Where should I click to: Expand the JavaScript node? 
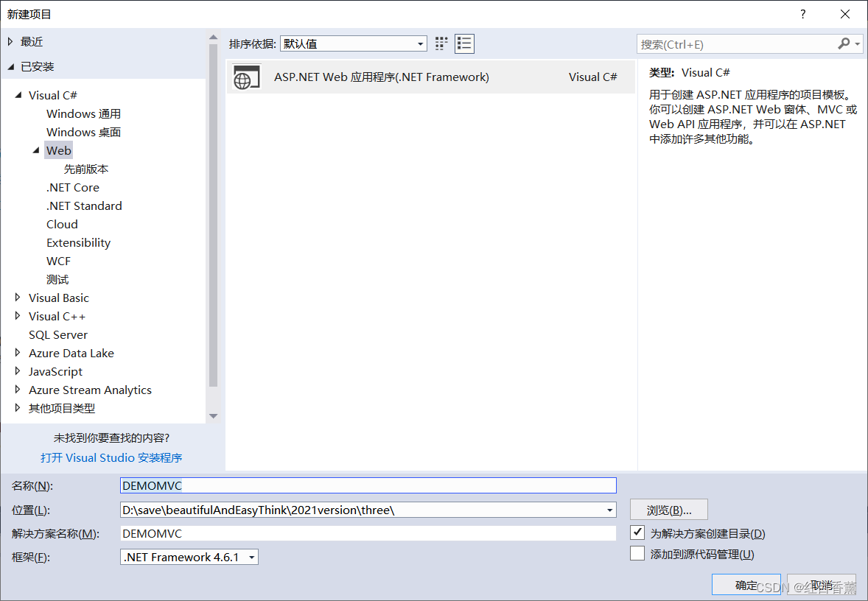[x=18, y=371]
